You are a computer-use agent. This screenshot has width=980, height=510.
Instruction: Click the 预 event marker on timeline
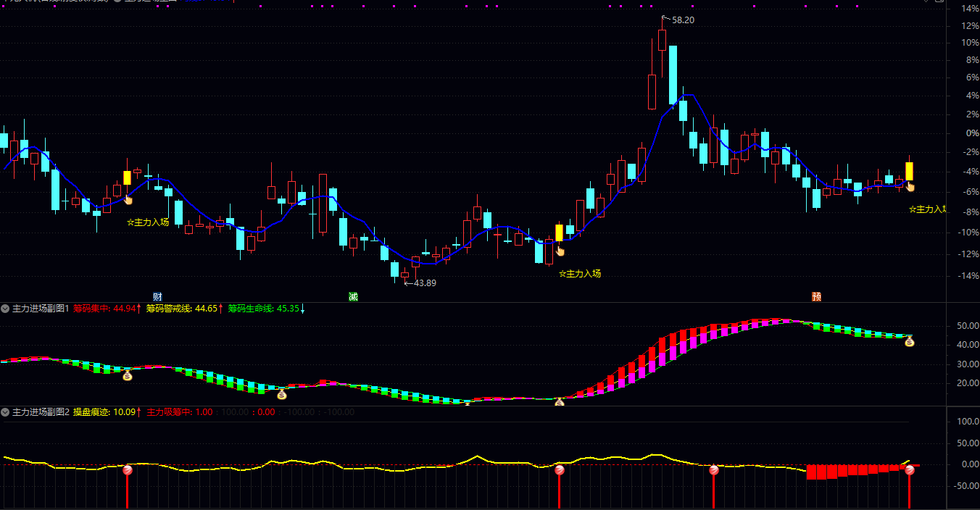point(817,297)
